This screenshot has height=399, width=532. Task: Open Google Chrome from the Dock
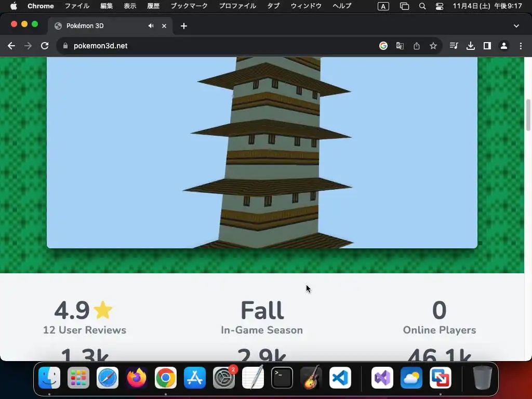[166, 378]
